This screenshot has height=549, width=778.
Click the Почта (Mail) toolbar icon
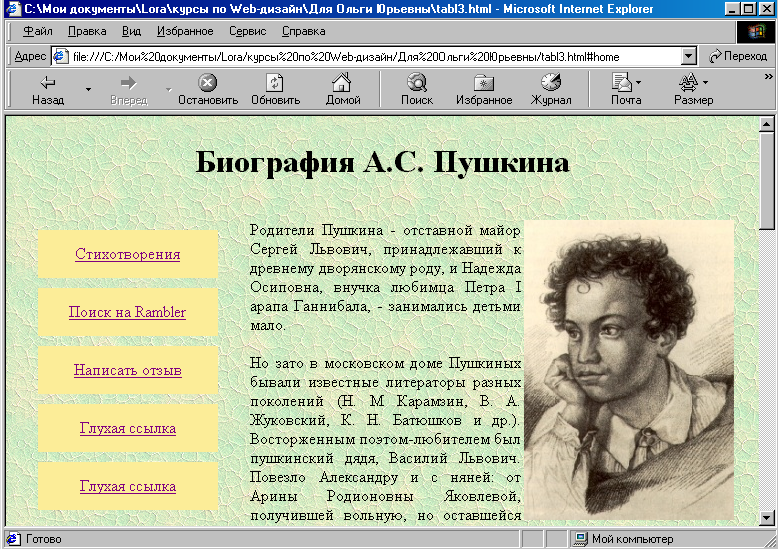click(x=621, y=82)
